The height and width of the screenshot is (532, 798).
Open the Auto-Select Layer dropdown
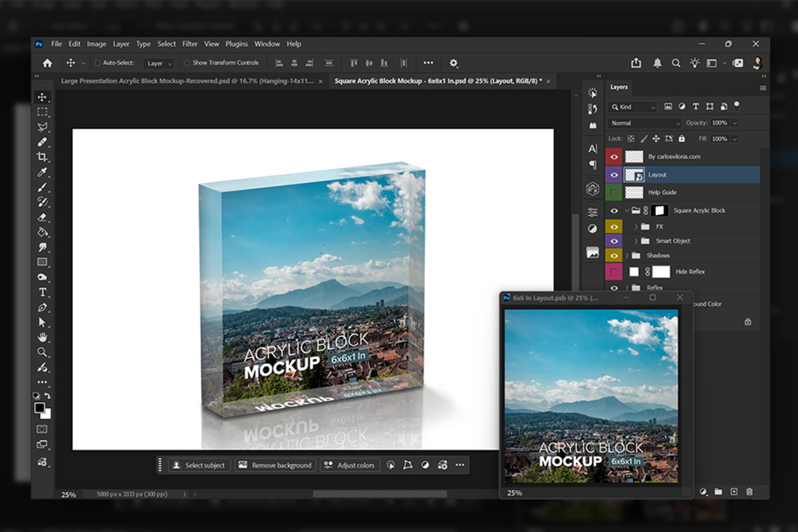158,63
